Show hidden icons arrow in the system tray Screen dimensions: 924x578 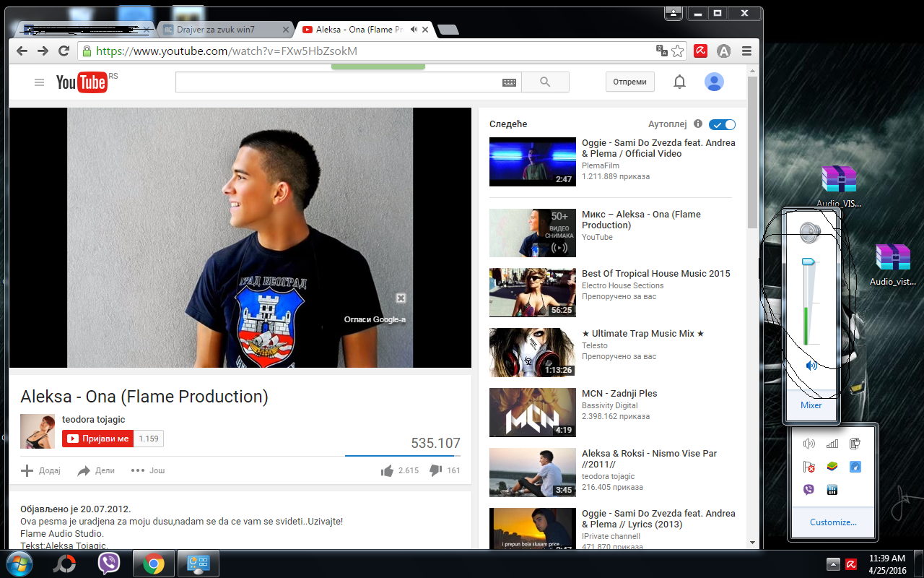point(832,564)
